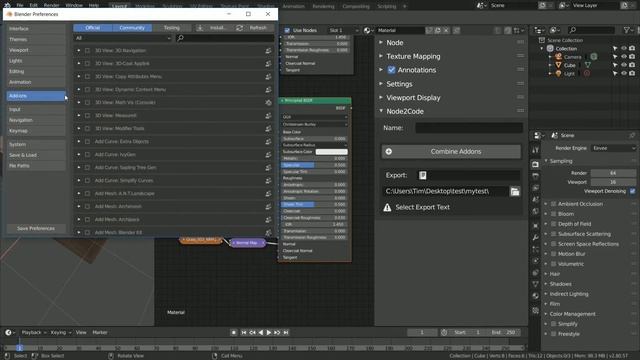
Task: Open the Keymap preferences section
Action: (36, 131)
